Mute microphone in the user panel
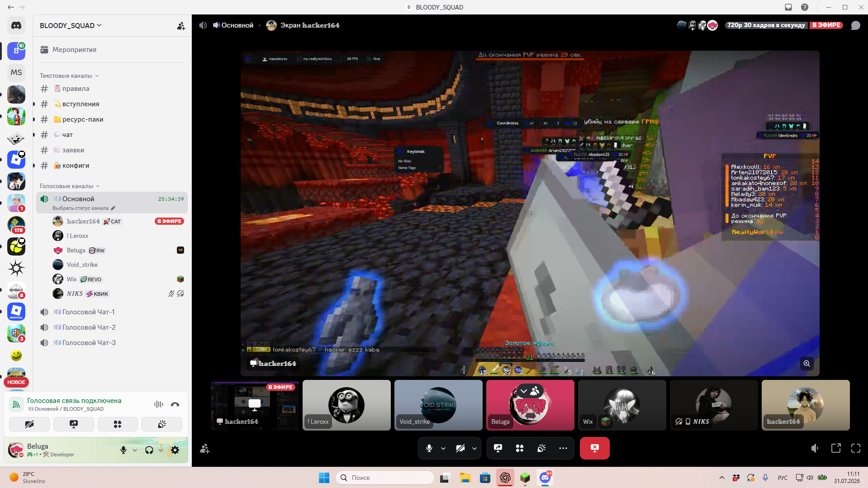868x488 pixels. (123, 450)
